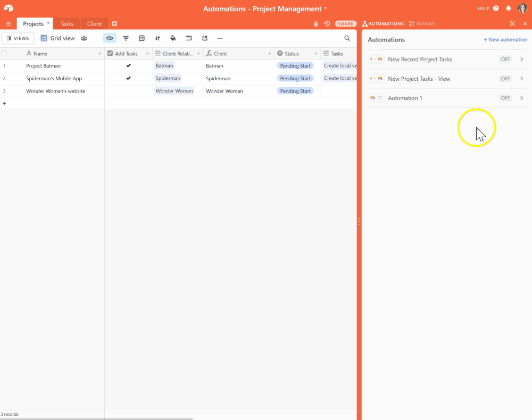Check Add Tasks for Wonder Woman's website
Screen dimensions: 532x420
[128, 90]
